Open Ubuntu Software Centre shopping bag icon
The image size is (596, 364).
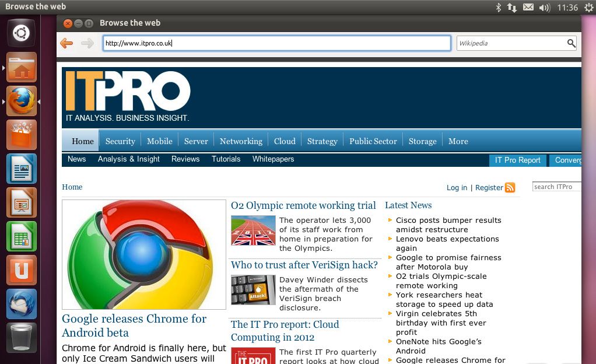21,135
